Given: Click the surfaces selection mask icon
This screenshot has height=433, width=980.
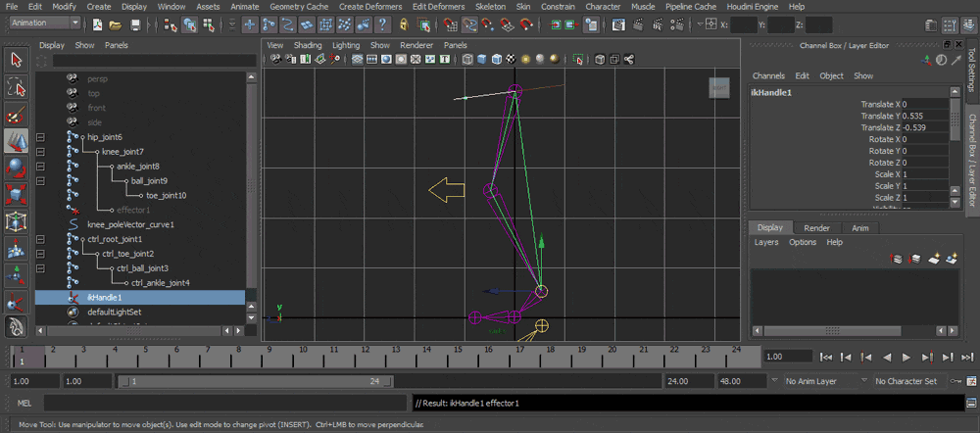Looking at the screenshot, I should coord(306,25).
